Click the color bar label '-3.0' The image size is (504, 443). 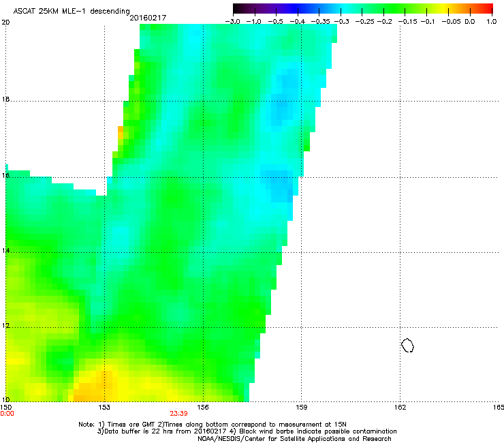point(233,22)
